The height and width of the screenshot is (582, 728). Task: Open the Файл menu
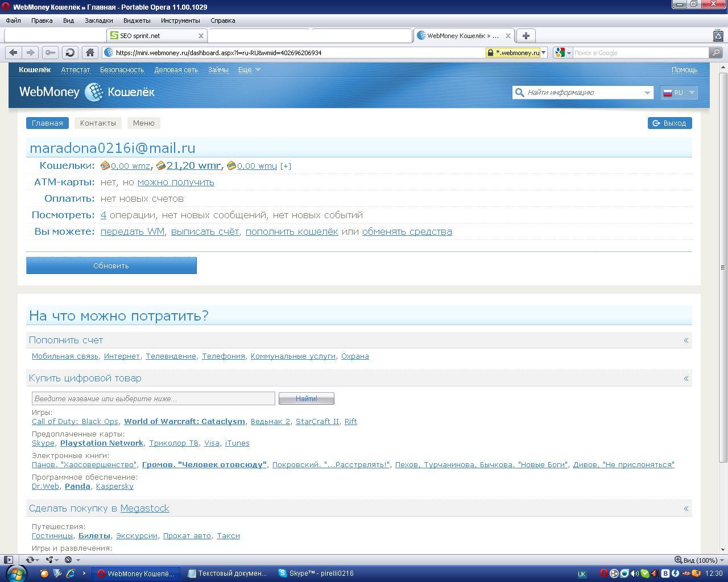click(13, 20)
